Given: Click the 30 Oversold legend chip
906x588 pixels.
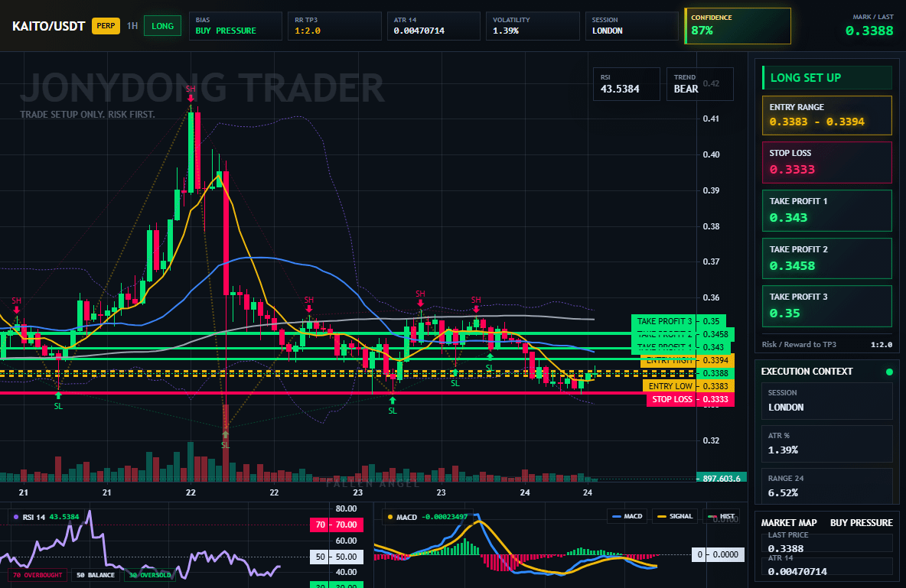Looking at the screenshot, I should point(150,575).
